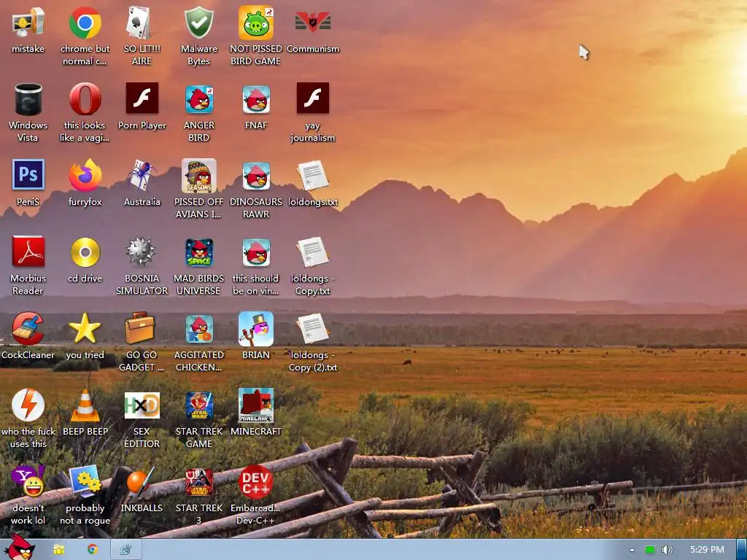Open the 'ANGER BIRD' desktop icon
The height and width of the screenshot is (560, 747).
point(198,99)
